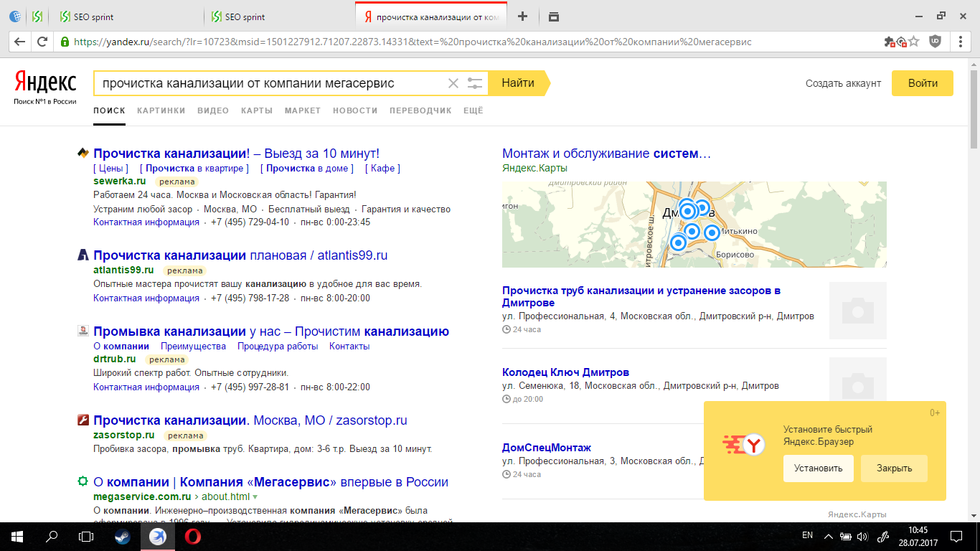Click the green secure padlock icon
This screenshot has height=551, width=980.
(65, 42)
